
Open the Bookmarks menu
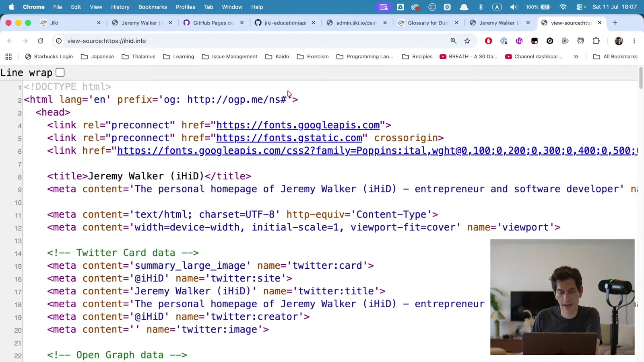[x=153, y=7]
